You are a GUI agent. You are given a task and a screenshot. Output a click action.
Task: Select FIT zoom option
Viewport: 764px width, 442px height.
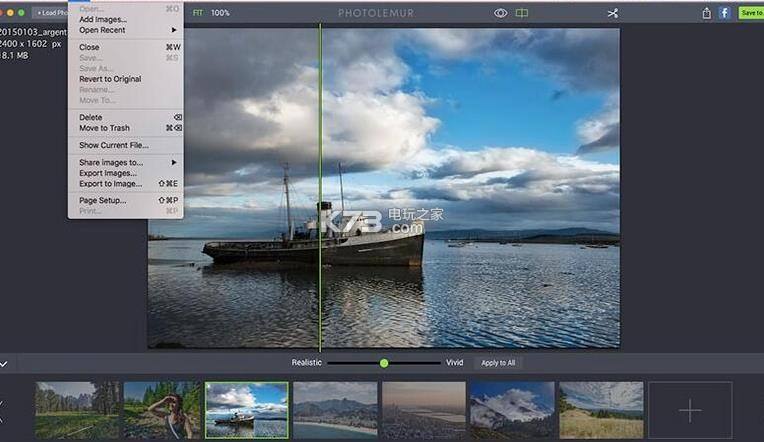[198, 13]
